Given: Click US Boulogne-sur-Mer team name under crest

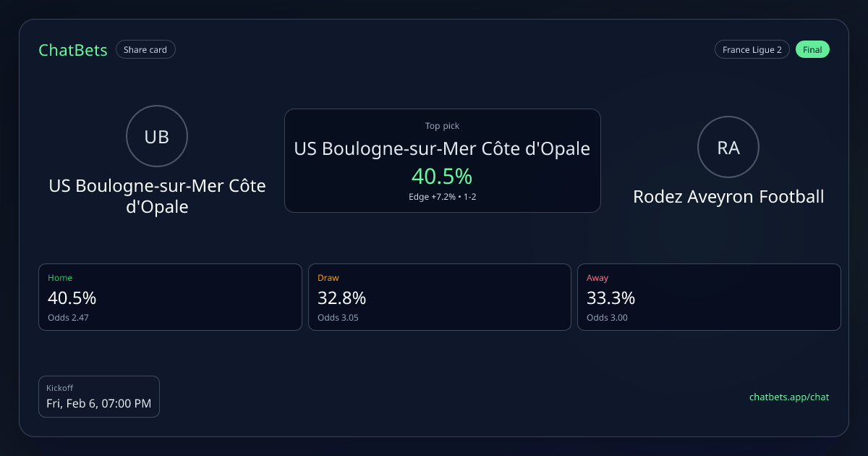Looking at the screenshot, I should click(157, 196).
